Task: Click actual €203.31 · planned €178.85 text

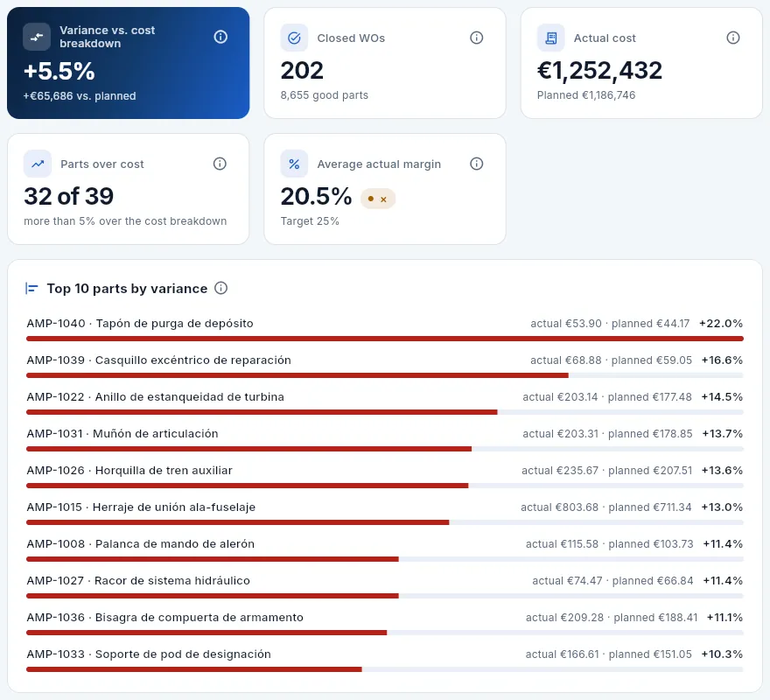Action: coord(607,434)
